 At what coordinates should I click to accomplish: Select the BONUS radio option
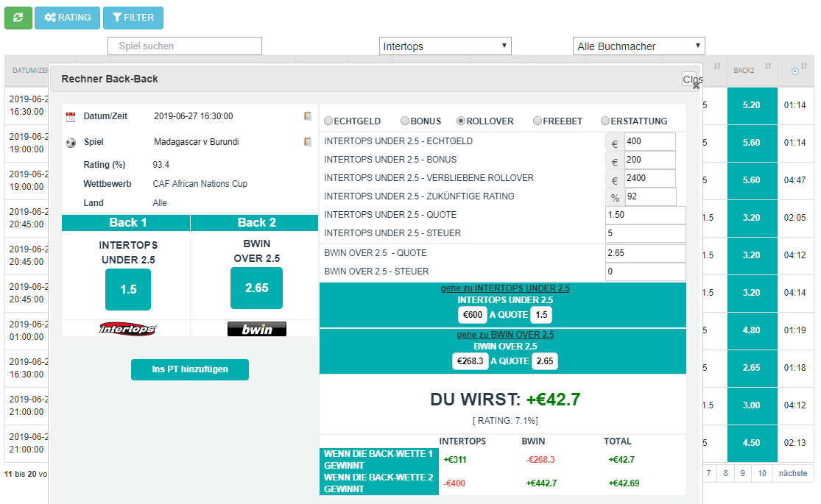point(405,121)
